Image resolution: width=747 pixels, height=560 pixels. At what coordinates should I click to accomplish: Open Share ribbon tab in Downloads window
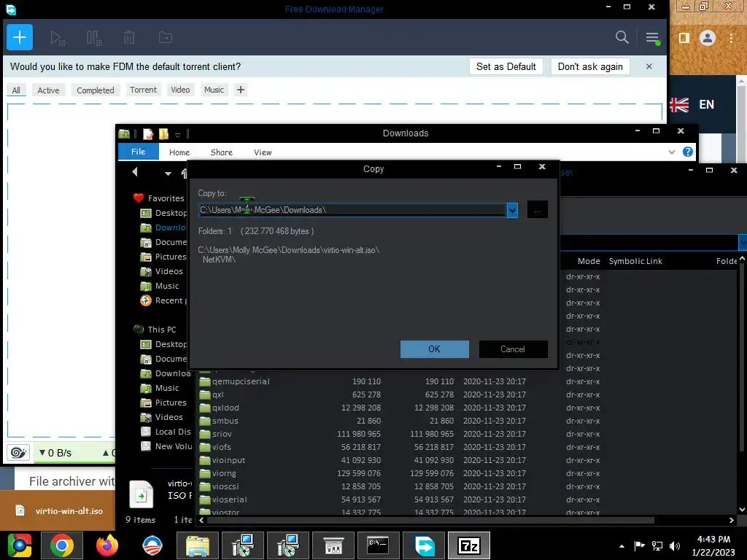222,152
